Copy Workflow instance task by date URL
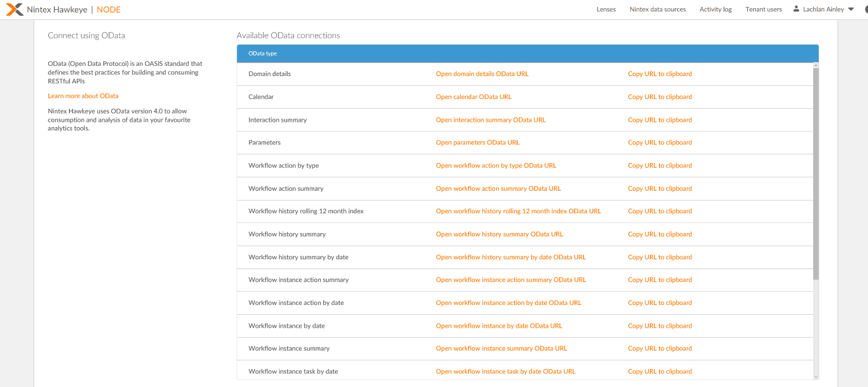The height and width of the screenshot is (387, 868). 660,372
